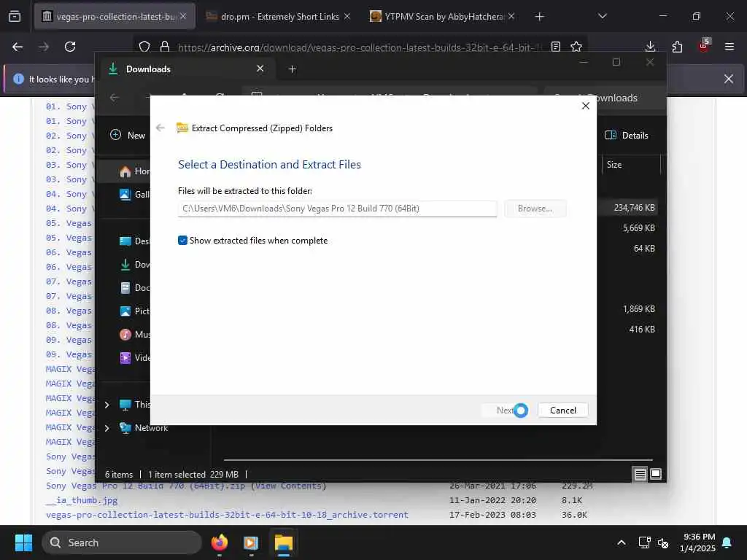This screenshot has width=747, height=560.
Task: Click tracking protection shield icon
Action: 144,47
